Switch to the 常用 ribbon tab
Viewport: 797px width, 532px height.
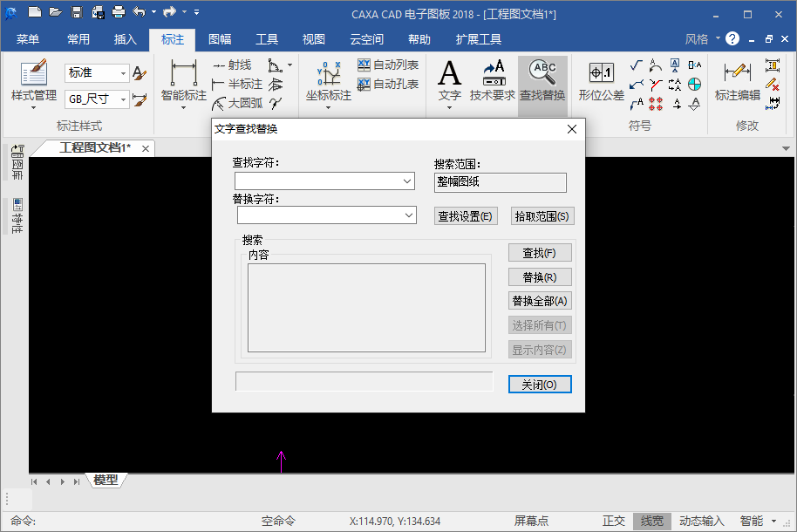(x=78, y=39)
